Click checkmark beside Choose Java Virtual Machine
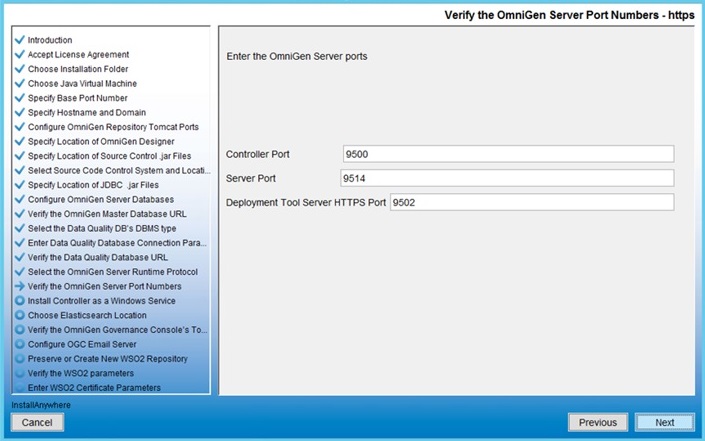The image size is (705, 441). [20, 83]
